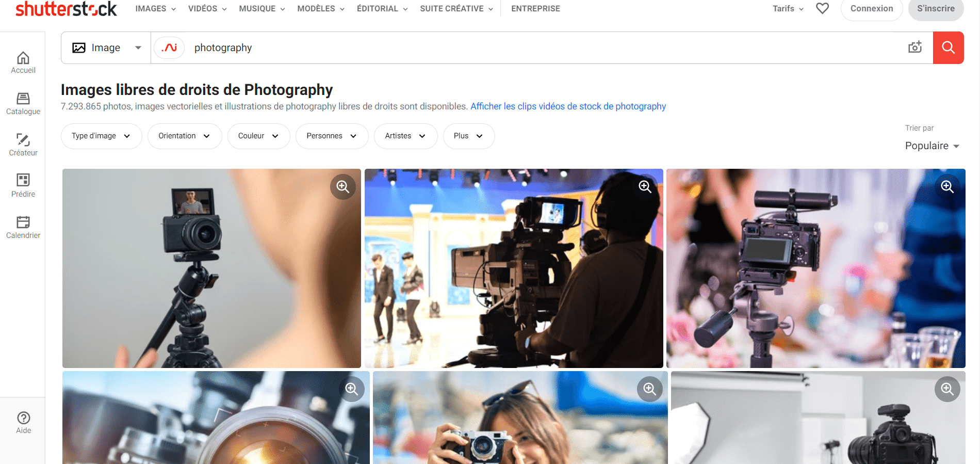Image resolution: width=980 pixels, height=464 pixels.
Task: Open the vintage camera lens thumbnail
Action: point(216,418)
